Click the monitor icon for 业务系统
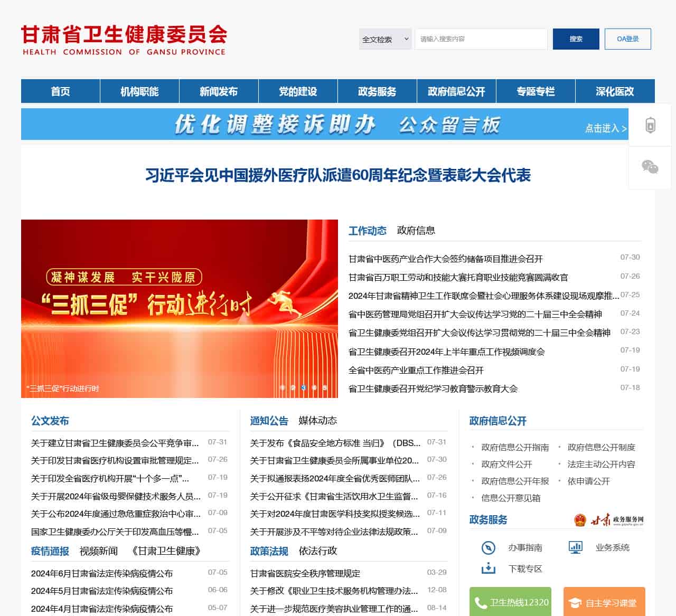 [x=575, y=547]
